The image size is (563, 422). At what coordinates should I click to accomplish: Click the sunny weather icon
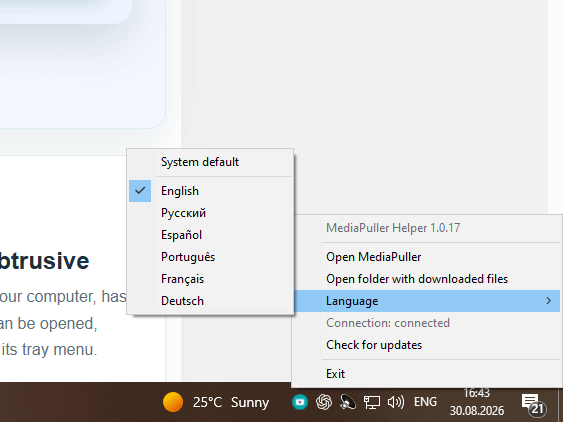(x=173, y=402)
